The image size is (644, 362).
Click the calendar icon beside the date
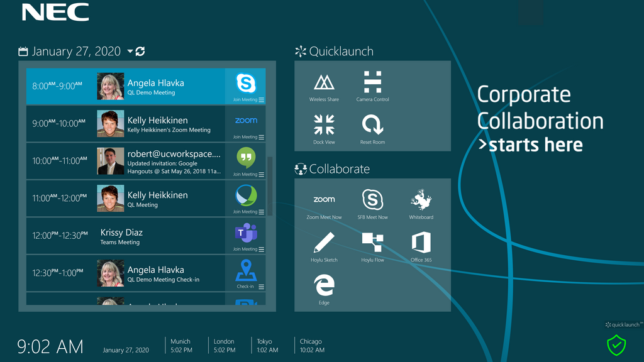click(23, 52)
